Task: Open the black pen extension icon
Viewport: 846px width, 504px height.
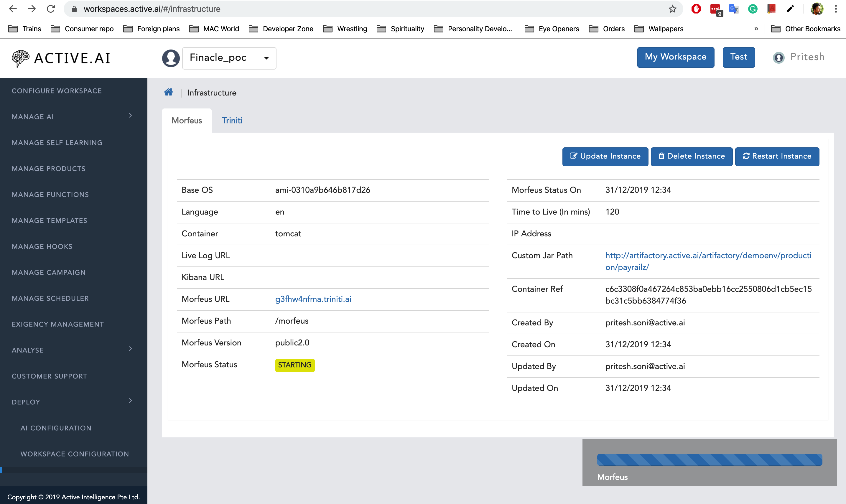Action: pos(790,9)
